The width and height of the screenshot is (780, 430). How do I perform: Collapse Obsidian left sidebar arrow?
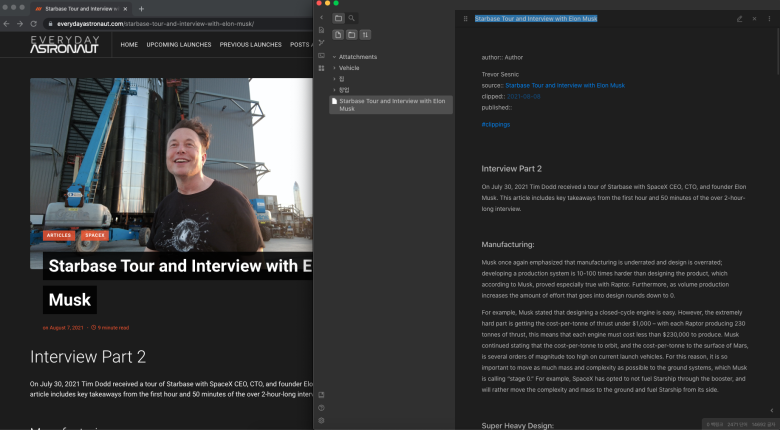[321, 18]
